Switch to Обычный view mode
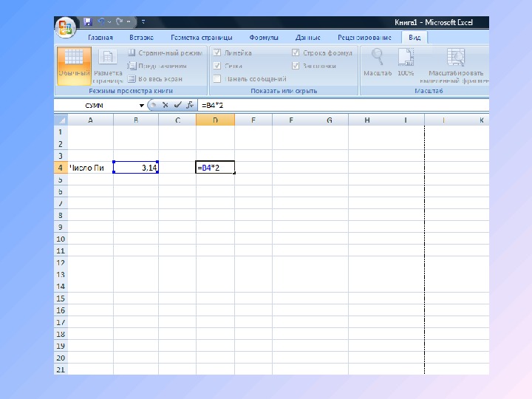The image size is (532, 399). [x=74, y=65]
